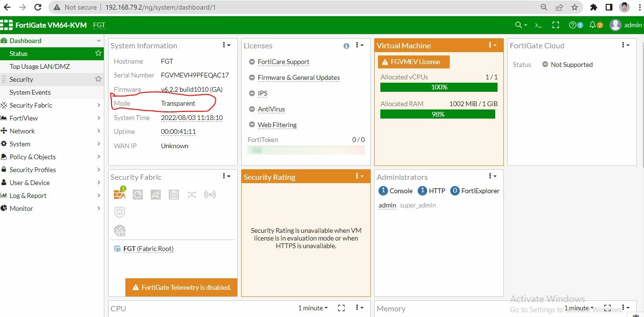Favorite the Status page star
The height and width of the screenshot is (317, 644).
pos(98,53)
